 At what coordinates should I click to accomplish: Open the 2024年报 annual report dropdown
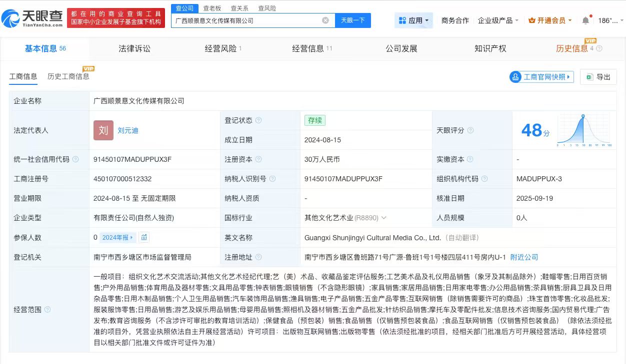tap(117, 238)
